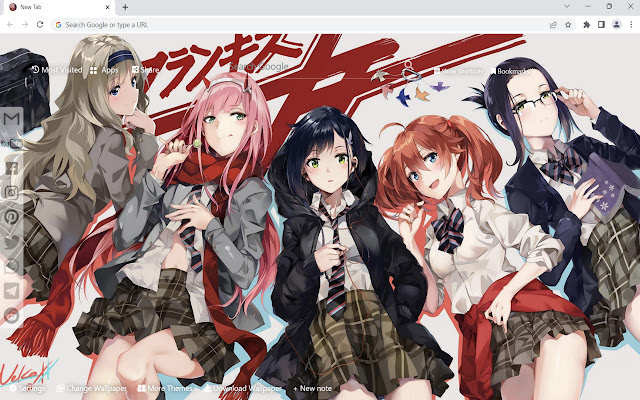Open Telegram shortcut in sidebar
This screenshot has width=640, height=400.
(11, 291)
